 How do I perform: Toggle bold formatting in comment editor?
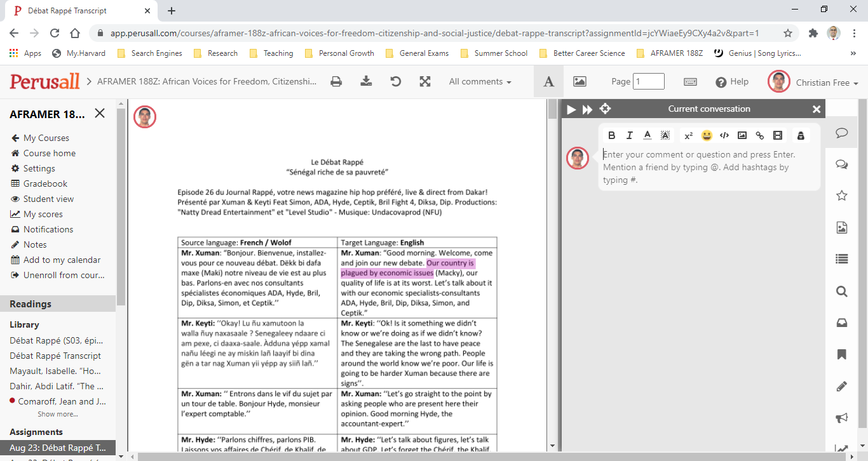pyautogui.click(x=612, y=135)
